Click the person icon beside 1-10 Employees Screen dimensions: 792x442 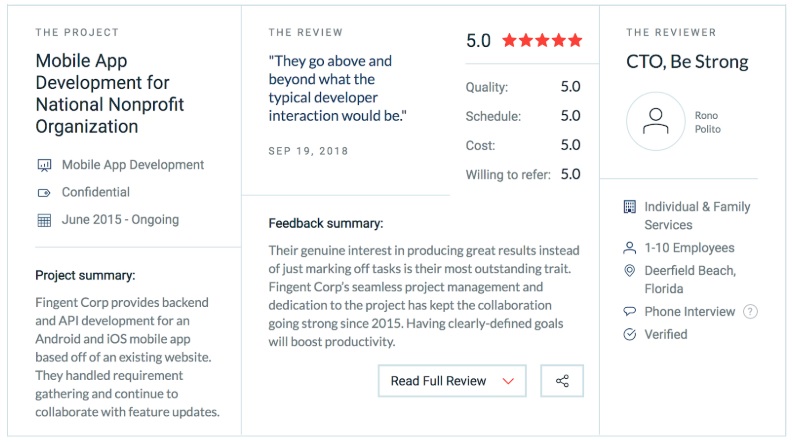point(629,248)
